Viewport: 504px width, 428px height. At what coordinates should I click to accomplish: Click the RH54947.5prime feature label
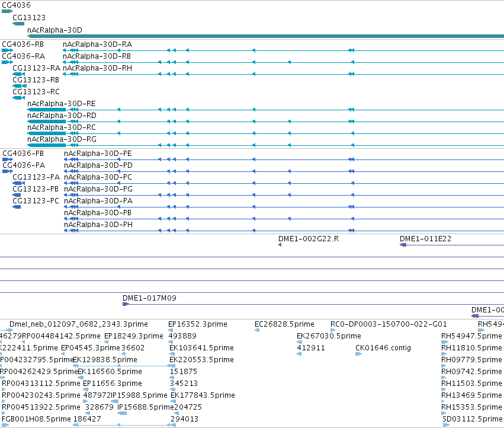tap(471, 336)
